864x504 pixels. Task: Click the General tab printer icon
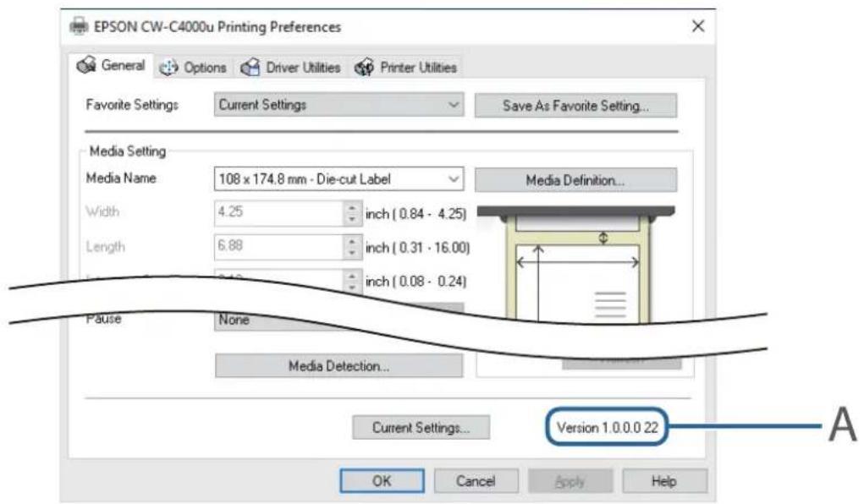86,65
